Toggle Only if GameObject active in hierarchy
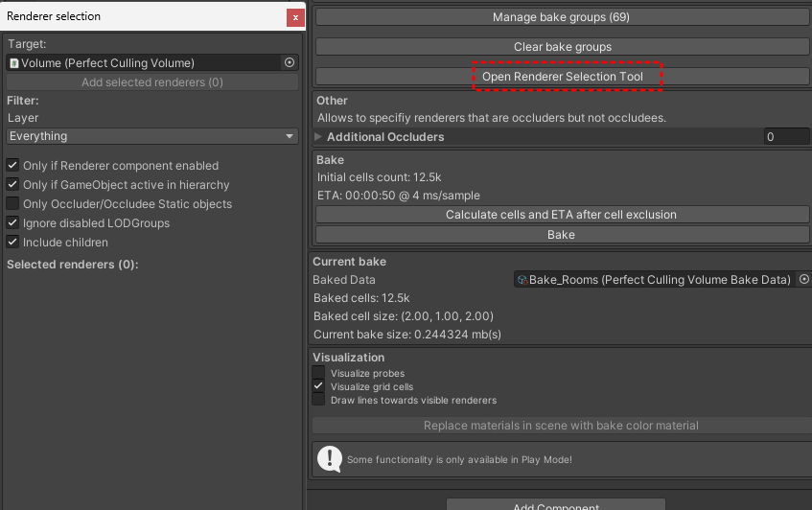Screen dimensions: 812x510 [13, 184]
